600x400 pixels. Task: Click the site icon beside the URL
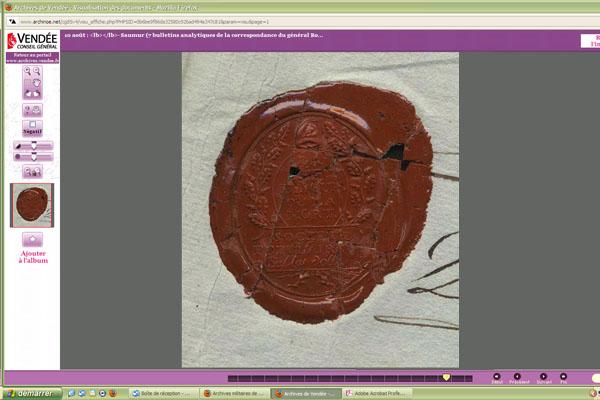point(13,22)
